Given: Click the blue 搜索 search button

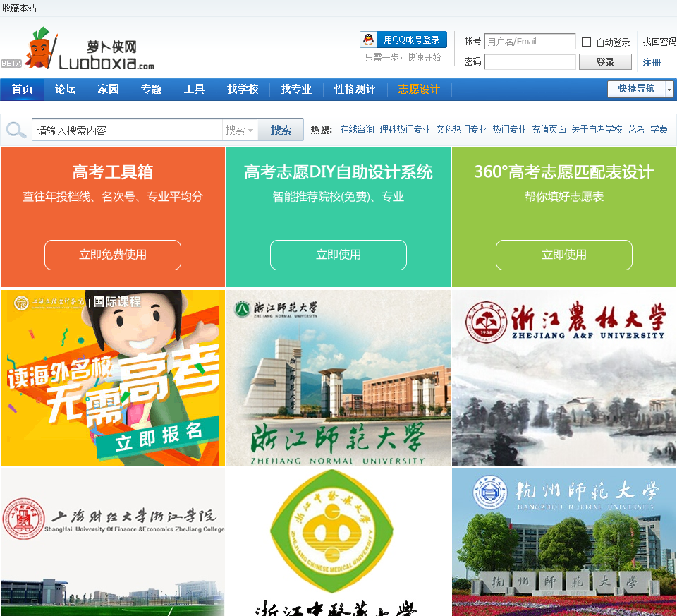Looking at the screenshot, I should [281, 130].
